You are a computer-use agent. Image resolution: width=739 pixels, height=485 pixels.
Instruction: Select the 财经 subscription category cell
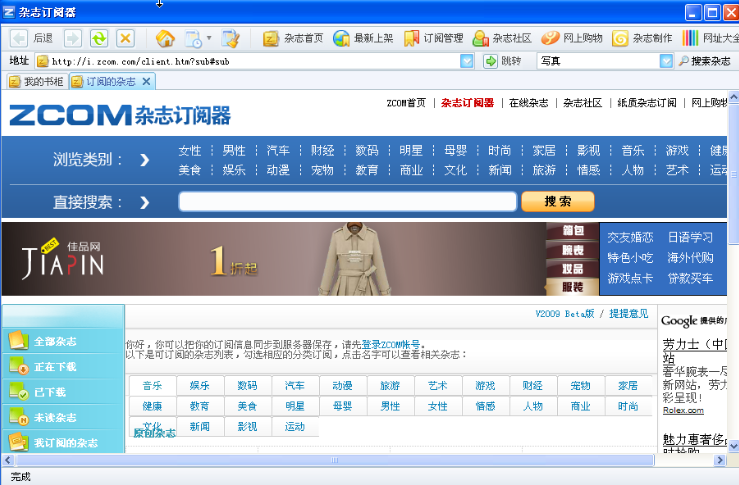coord(533,386)
